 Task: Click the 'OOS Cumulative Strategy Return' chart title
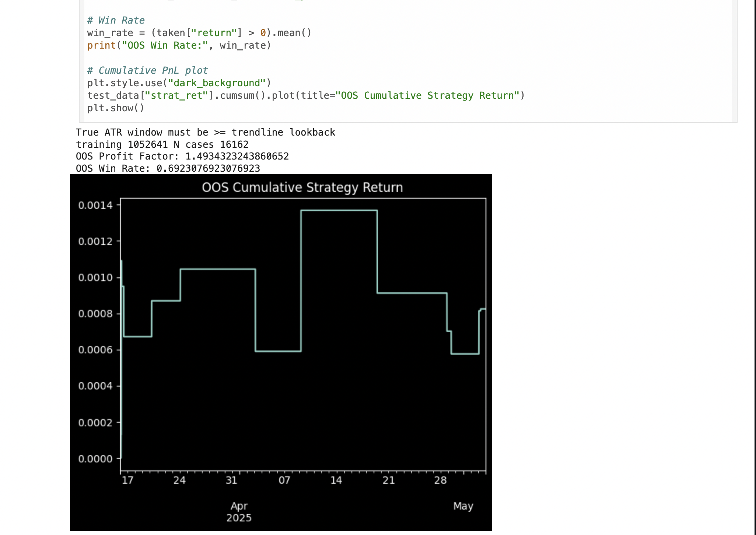(302, 188)
